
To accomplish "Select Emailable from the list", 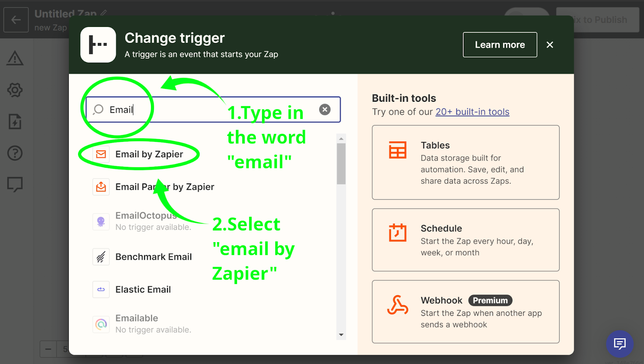I will pos(136,318).
